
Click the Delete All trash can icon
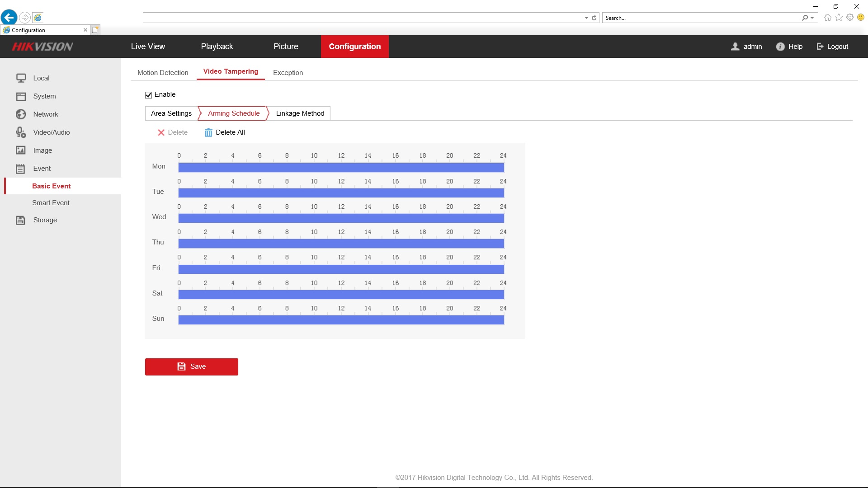coord(208,132)
